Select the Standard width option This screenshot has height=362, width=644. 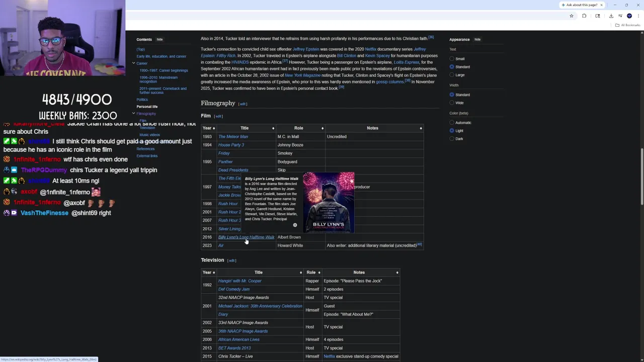pyautogui.click(x=452, y=95)
